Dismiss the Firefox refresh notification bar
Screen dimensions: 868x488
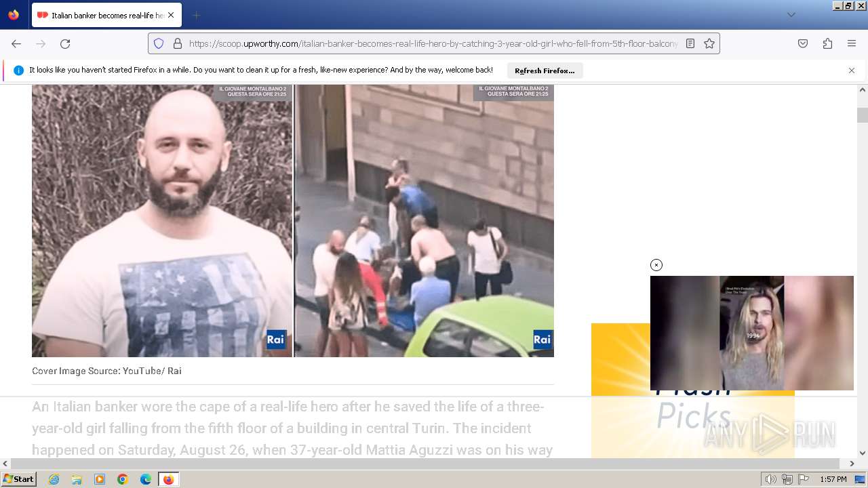852,70
